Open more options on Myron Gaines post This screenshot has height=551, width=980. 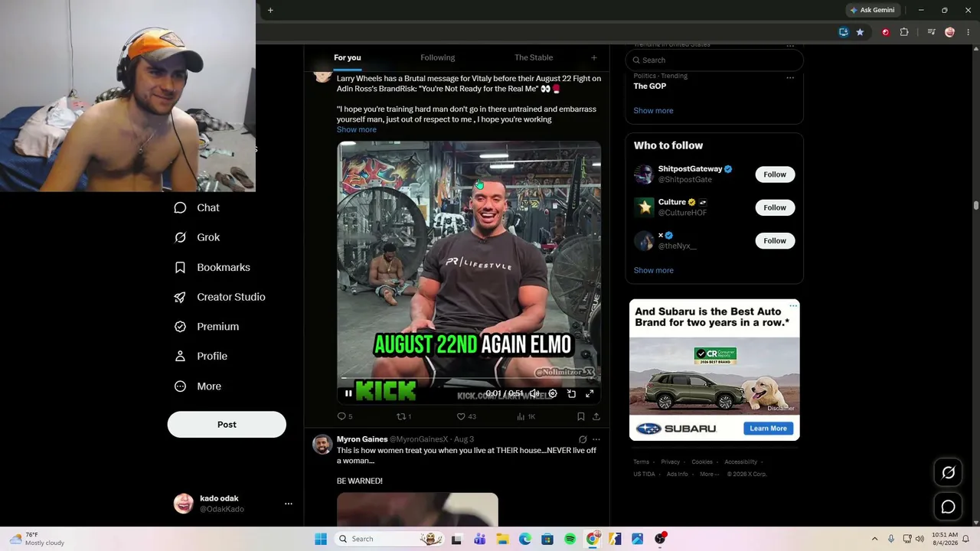coord(596,439)
